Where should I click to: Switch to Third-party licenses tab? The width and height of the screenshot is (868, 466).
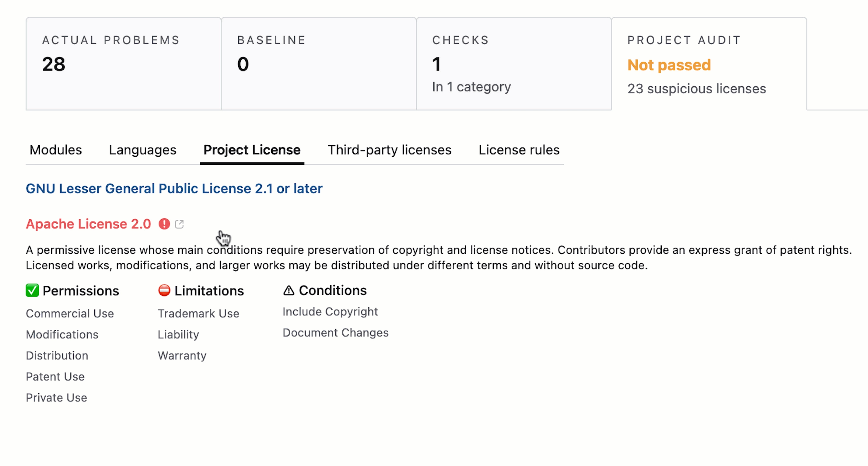tap(389, 150)
